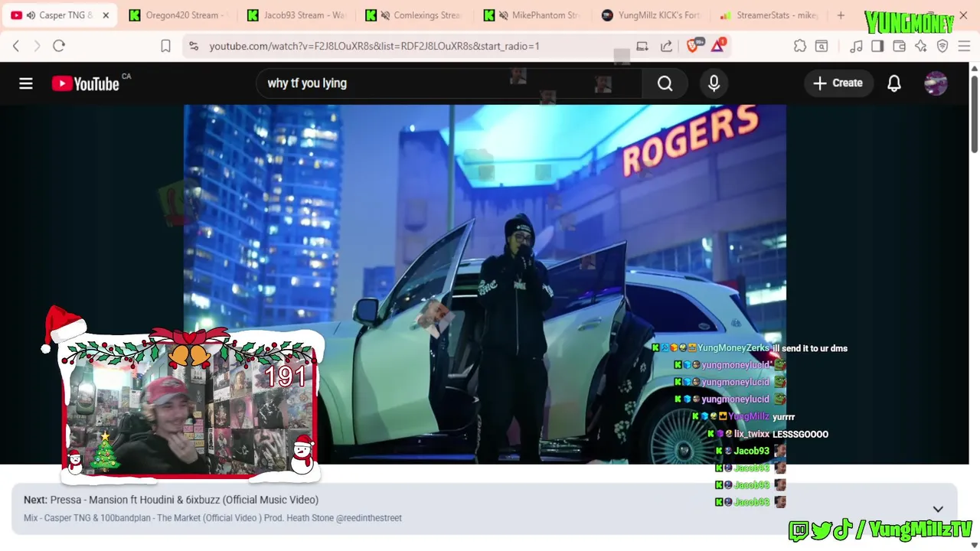
Task: Click the Mix - Casper TNG playlist subtitle
Action: pyautogui.click(x=213, y=518)
